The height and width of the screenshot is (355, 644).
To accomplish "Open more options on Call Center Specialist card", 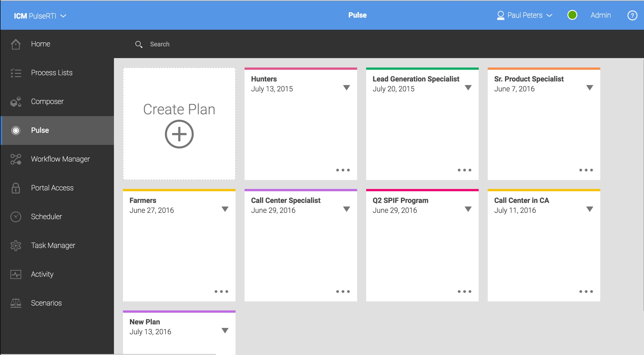I will (343, 292).
